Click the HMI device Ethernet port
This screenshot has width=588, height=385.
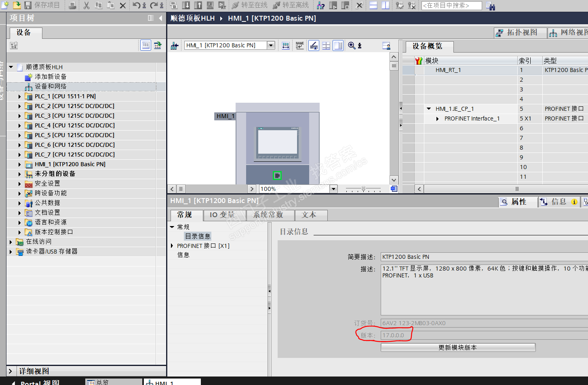tap(277, 176)
